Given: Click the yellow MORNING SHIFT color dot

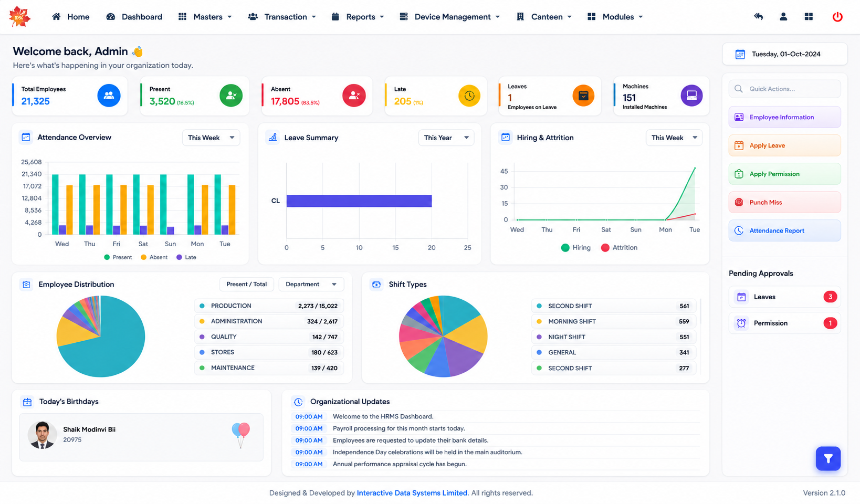Looking at the screenshot, I should point(539,321).
